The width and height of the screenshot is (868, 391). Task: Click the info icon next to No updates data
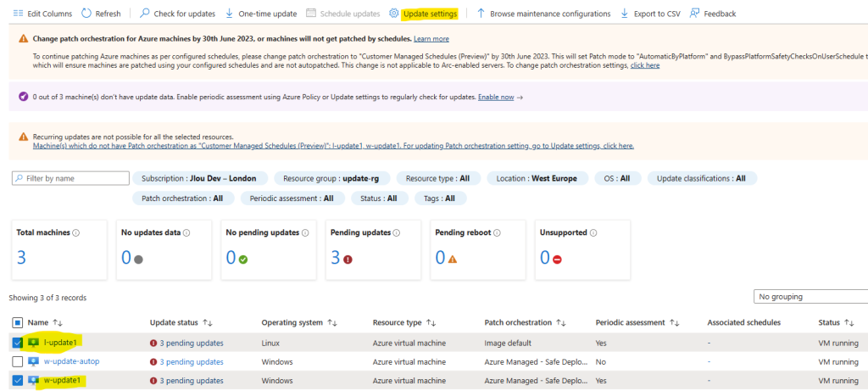[x=186, y=233]
